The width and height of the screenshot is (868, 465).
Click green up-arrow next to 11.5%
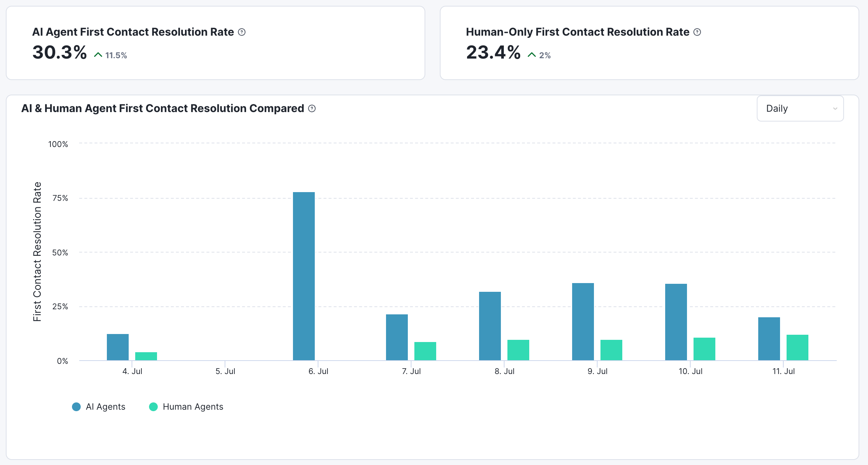click(x=98, y=55)
